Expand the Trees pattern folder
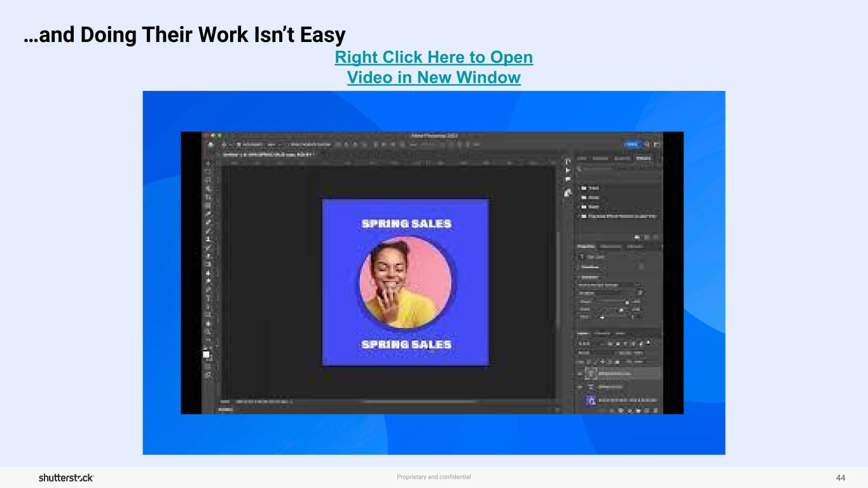This screenshot has width=868, height=488. (x=583, y=188)
